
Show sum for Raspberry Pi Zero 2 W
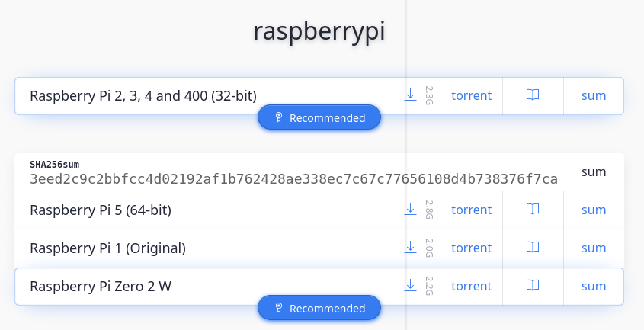point(594,286)
